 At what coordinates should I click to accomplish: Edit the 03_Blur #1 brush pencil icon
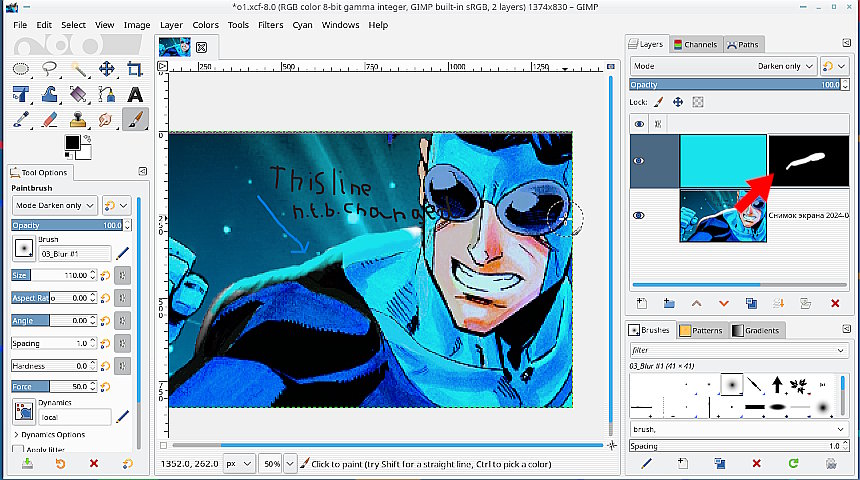[x=122, y=253]
